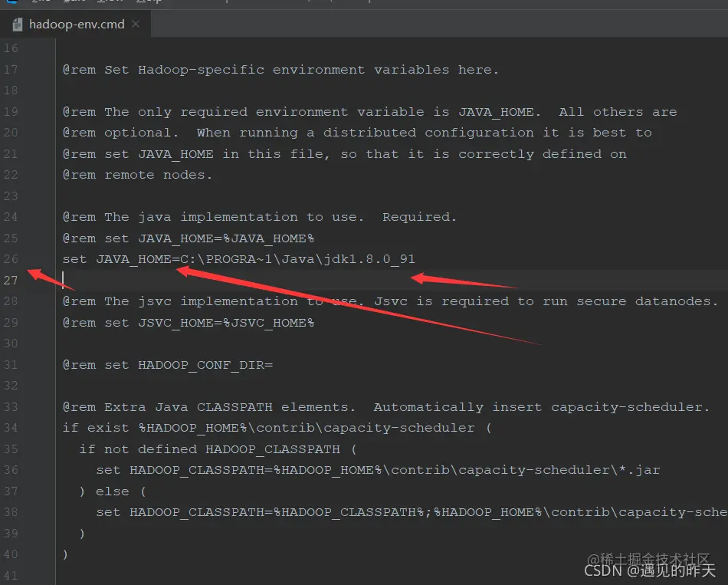The height and width of the screenshot is (585, 728).
Task: Click gutter line number 27
Action: [x=11, y=280]
